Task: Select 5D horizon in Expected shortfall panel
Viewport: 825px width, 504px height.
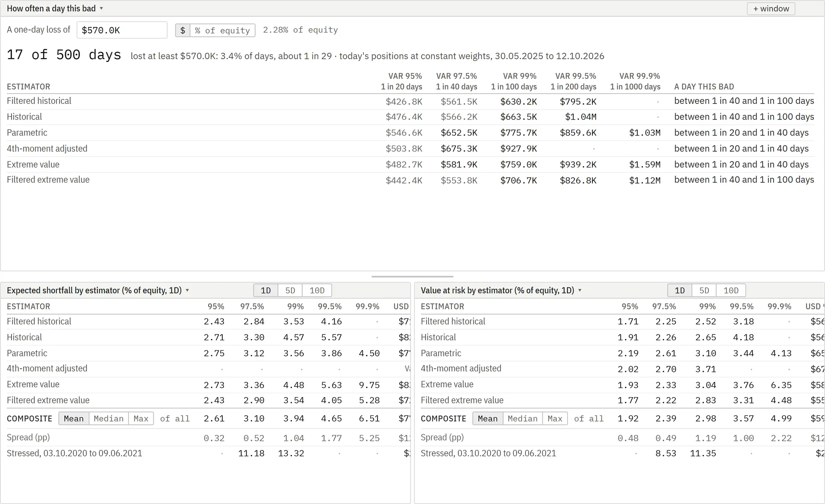Action: point(290,290)
